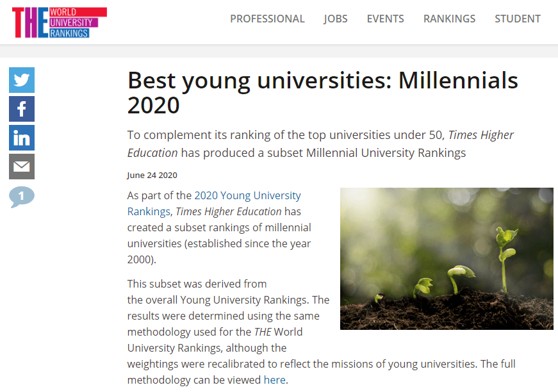The image size is (558, 392).
Task: Open the Rankings navigation item
Action: tap(449, 19)
